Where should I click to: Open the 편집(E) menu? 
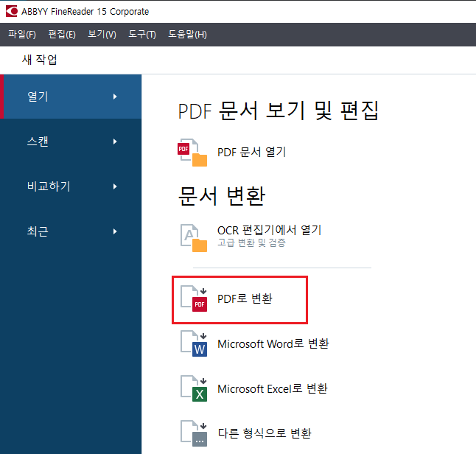[62, 35]
